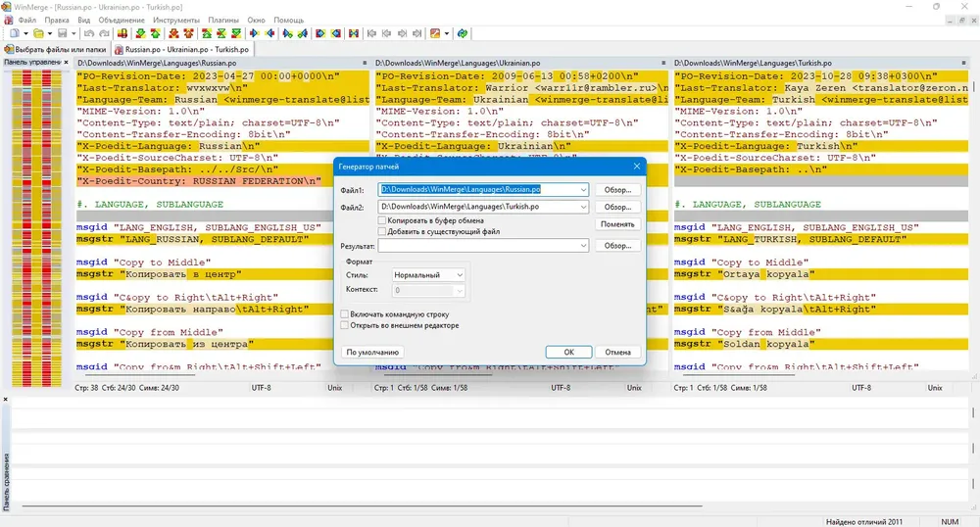This screenshot has height=527, width=980.
Task: Click the Copy All to Right icon
Action: [x=320, y=33]
